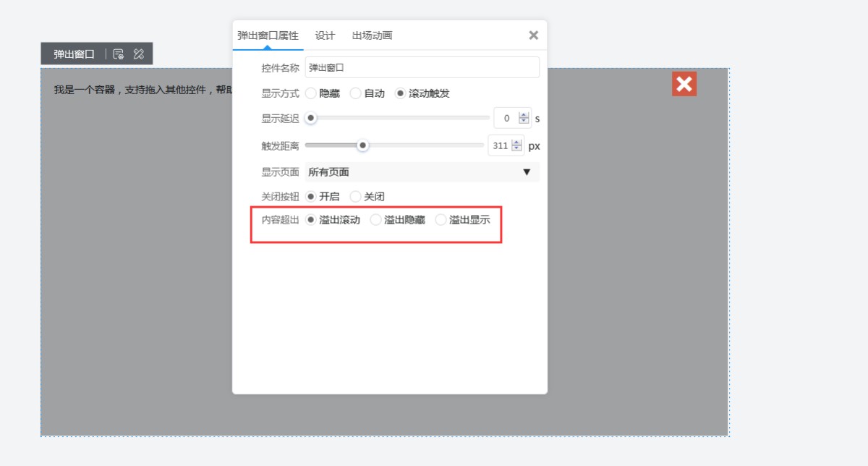Open the popup settings icon in the 弹出窗口 toolbar
Viewport: 868px width, 466px height.
click(119, 54)
